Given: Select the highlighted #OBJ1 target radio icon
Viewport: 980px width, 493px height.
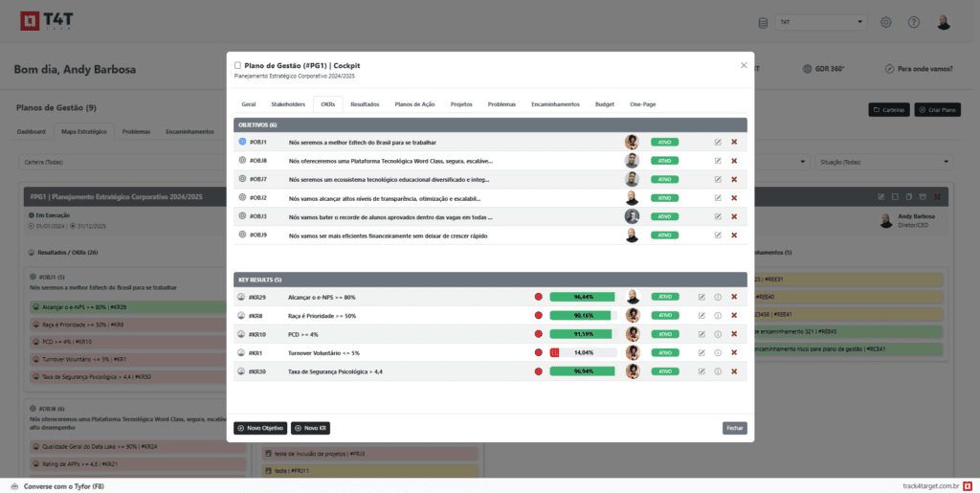Looking at the screenshot, I should tap(242, 143).
